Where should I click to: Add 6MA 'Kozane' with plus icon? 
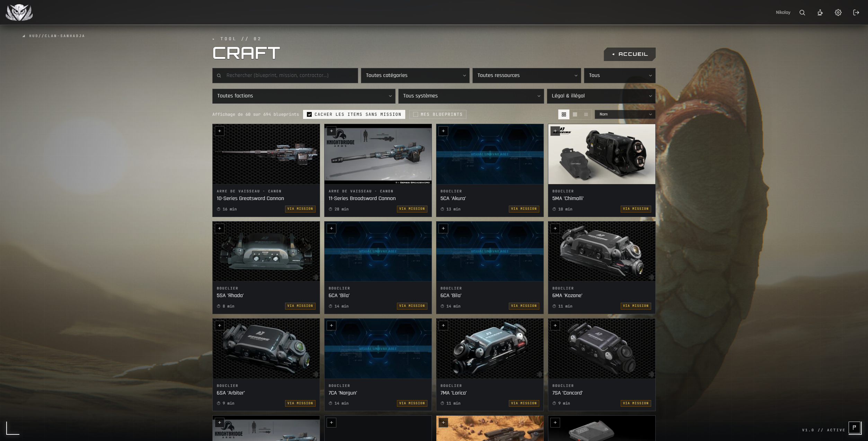(x=555, y=228)
